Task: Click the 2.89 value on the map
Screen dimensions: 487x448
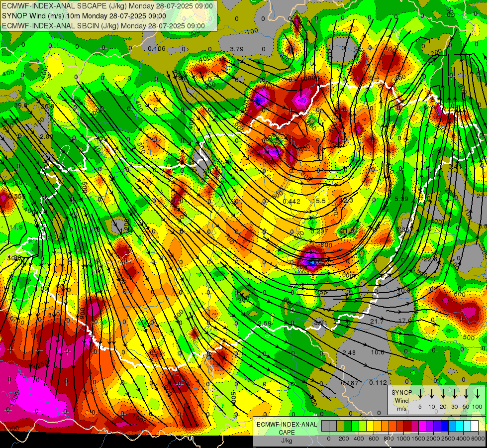Action: coord(47,136)
